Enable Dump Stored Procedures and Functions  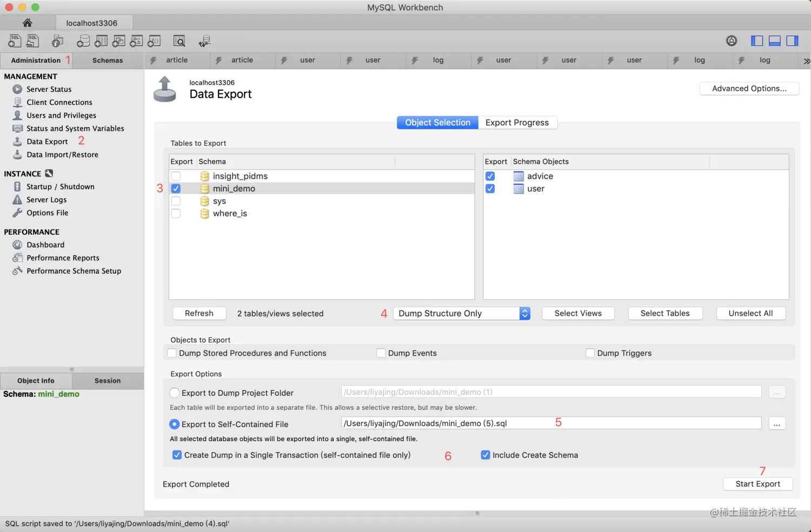click(x=172, y=353)
